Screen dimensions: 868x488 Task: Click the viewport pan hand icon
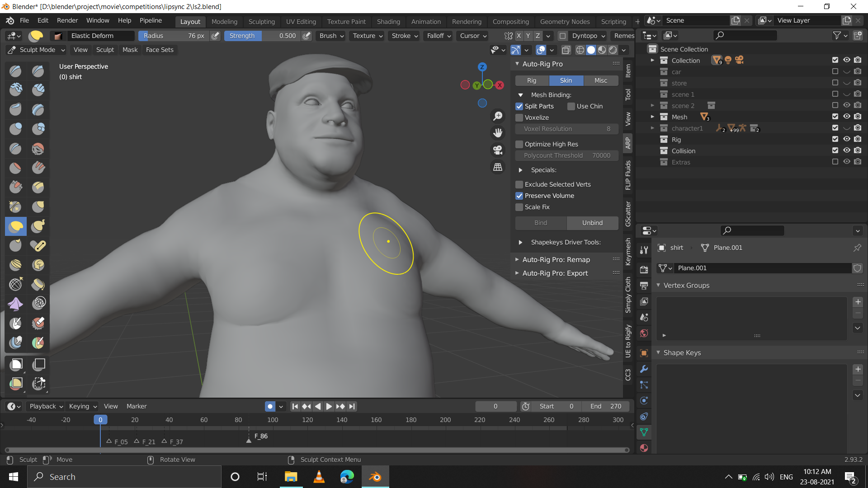click(498, 133)
